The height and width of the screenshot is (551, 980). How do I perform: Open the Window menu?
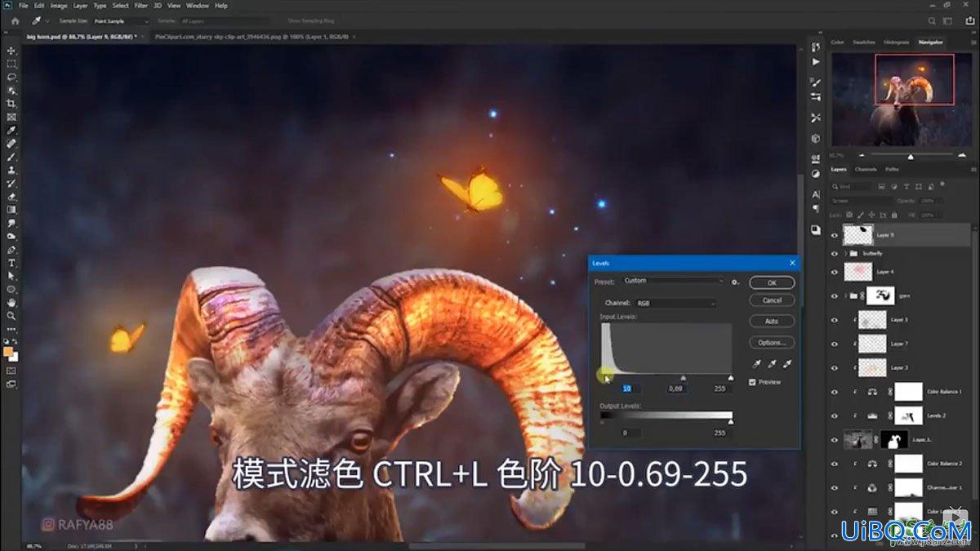(198, 6)
